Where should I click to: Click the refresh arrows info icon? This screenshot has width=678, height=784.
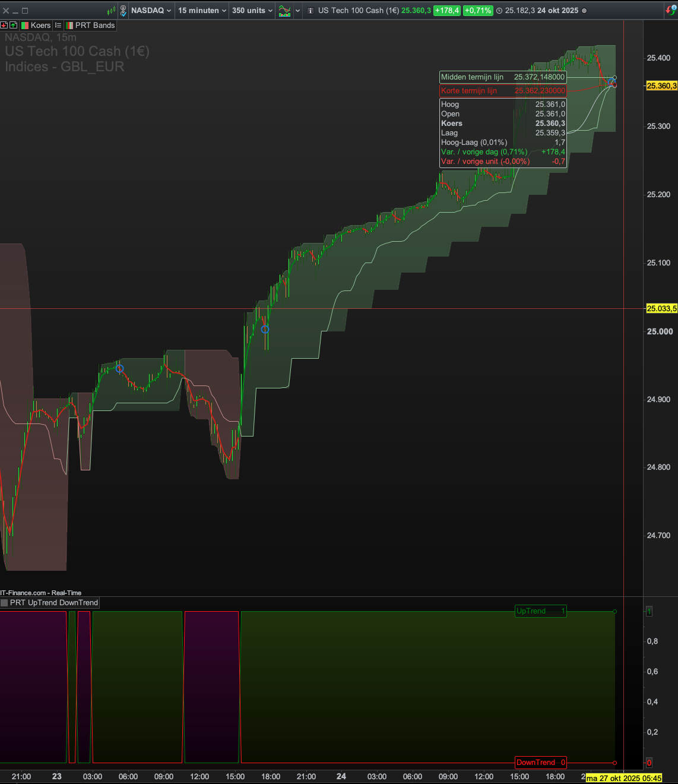[x=671, y=11]
